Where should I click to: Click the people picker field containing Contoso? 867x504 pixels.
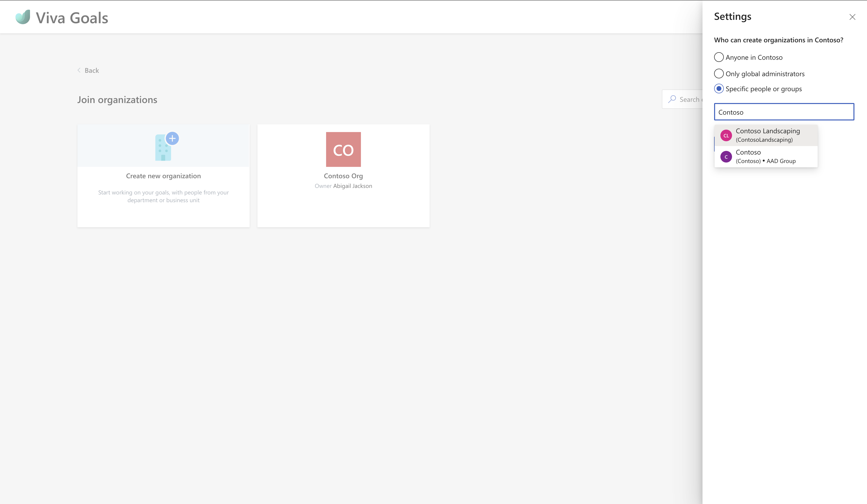(784, 112)
